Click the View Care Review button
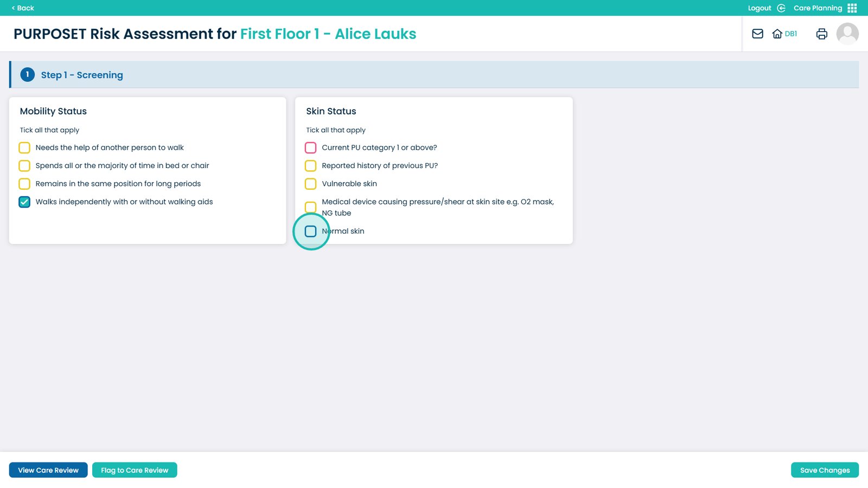Viewport: 868px width, 488px height. (48, 470)
